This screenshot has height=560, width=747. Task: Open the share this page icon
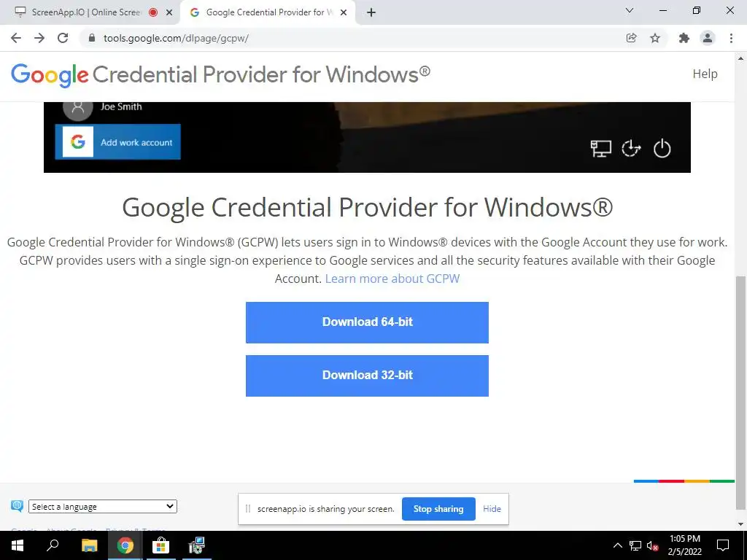[631, 38]
